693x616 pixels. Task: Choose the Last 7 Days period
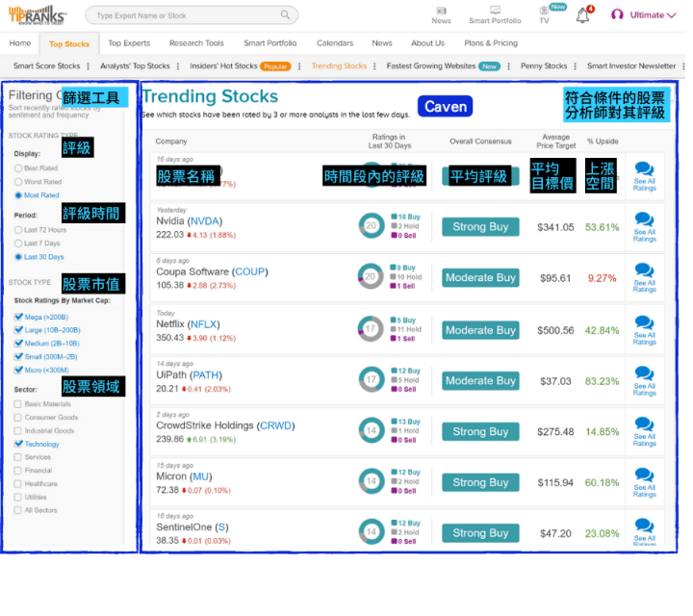coord(18,244)
